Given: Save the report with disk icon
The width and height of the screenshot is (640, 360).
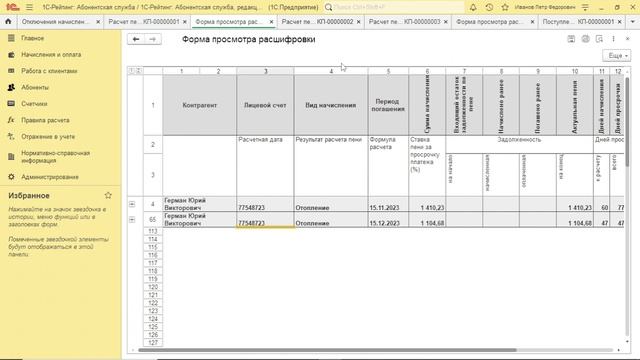Looking at the screenshot, I should pyautogui.click(x=571, y=39).
